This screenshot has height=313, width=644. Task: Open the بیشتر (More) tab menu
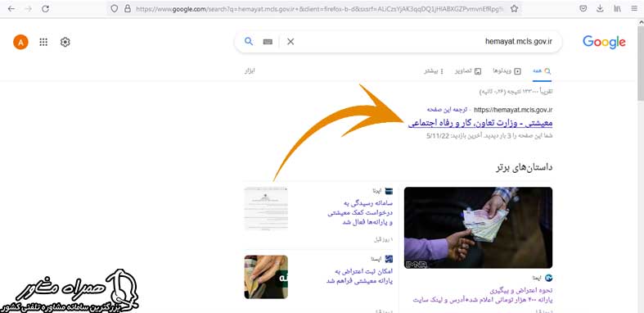pyautogui.click(x=434, y=71)
